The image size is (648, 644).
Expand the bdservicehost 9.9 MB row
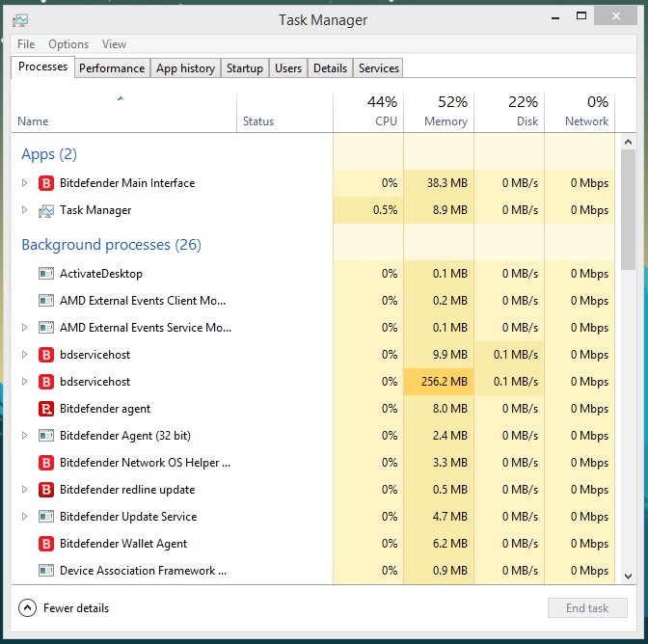pyautogui.click(x=24, y=355)
